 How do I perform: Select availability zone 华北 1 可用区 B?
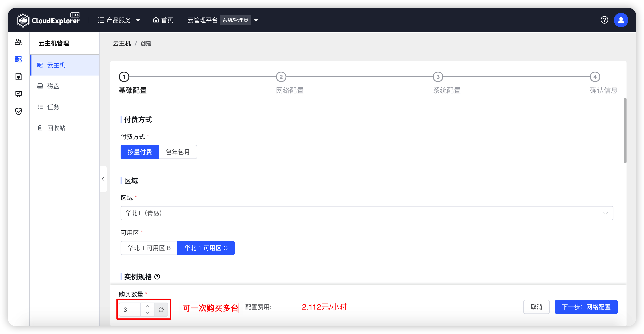(x=149, y=248)
